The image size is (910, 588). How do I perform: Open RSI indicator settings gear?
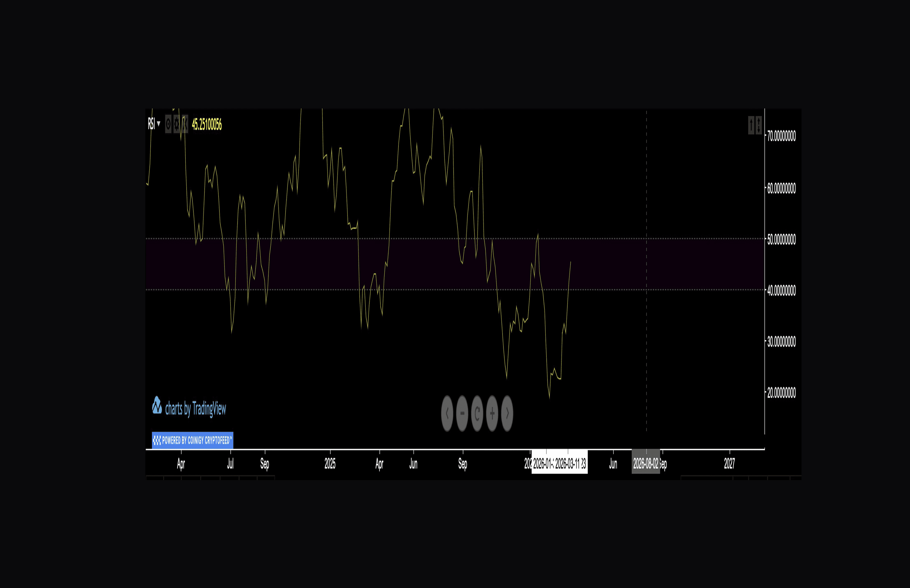176,124
